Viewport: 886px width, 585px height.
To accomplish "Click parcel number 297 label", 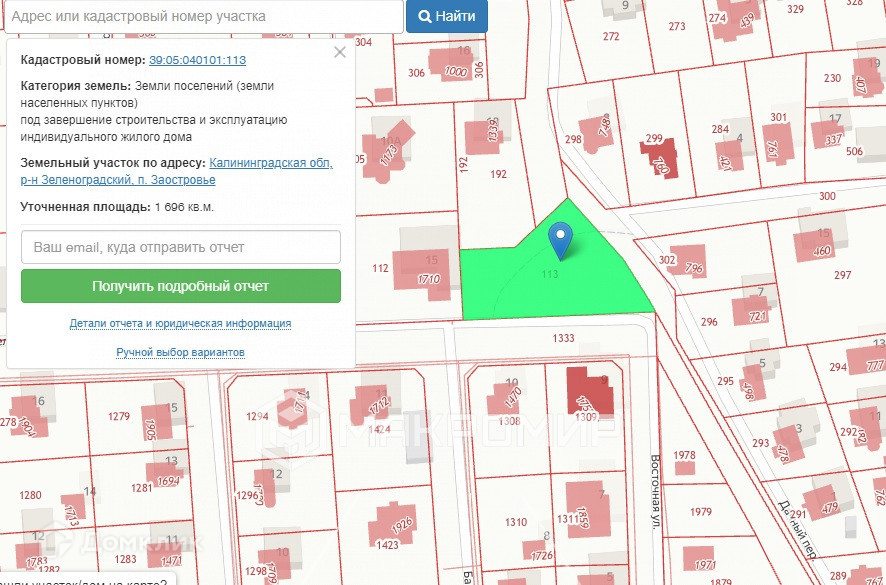I will (x=842, y=275).
